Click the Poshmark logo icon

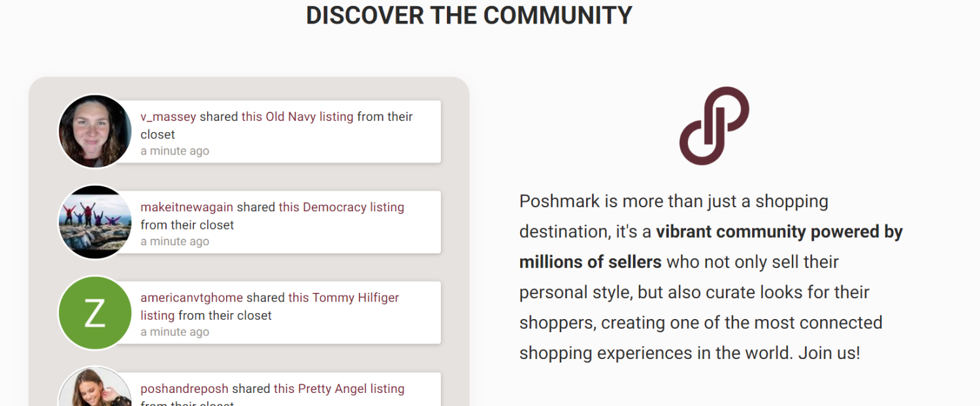coord(714,126)
